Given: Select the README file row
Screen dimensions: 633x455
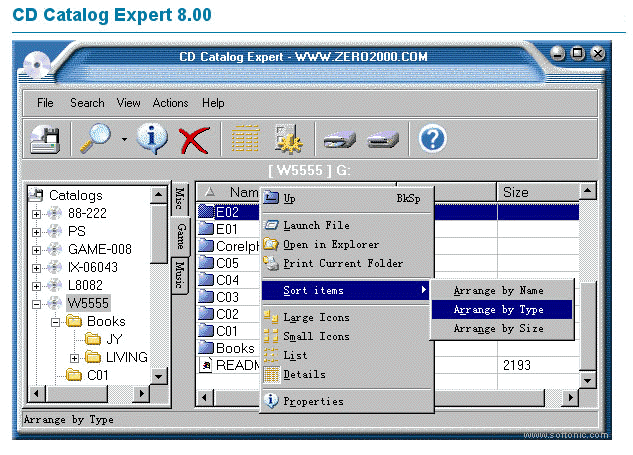Looking at the screenshot, I should (x=228, y=365).
